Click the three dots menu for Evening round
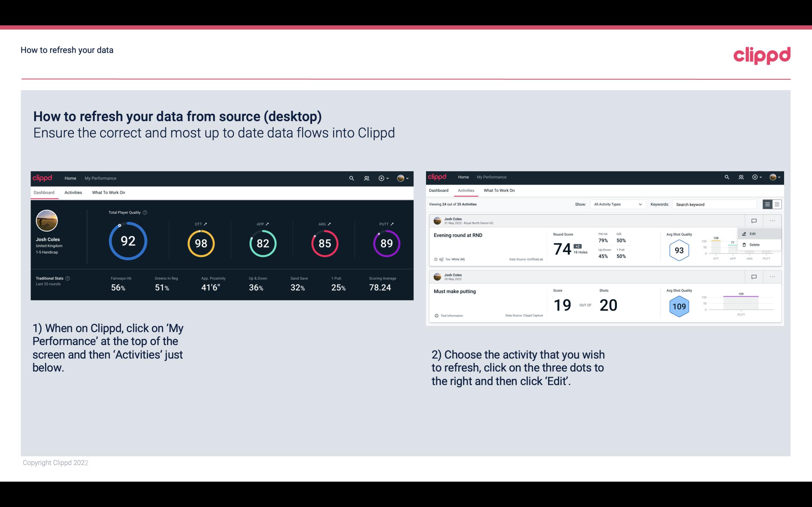 click(773, 220)
